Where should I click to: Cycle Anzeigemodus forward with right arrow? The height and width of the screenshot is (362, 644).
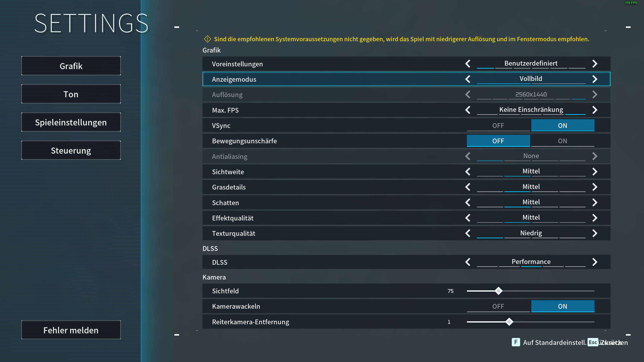tap(595, 79)
